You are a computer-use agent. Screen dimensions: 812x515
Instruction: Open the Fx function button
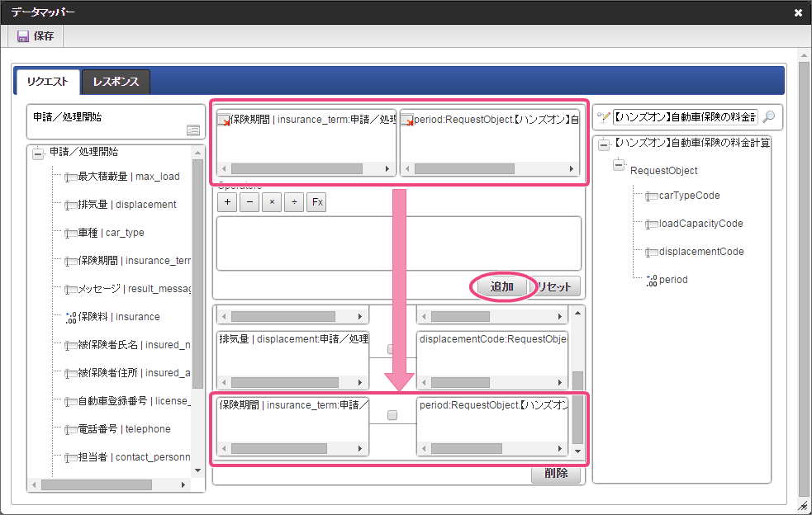[x=317, y=202]
